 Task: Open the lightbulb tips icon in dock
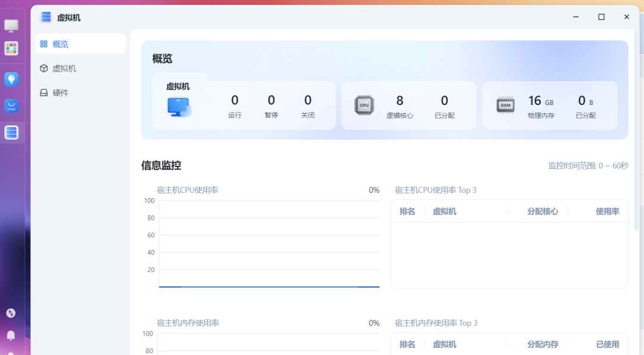pos(11,79)
